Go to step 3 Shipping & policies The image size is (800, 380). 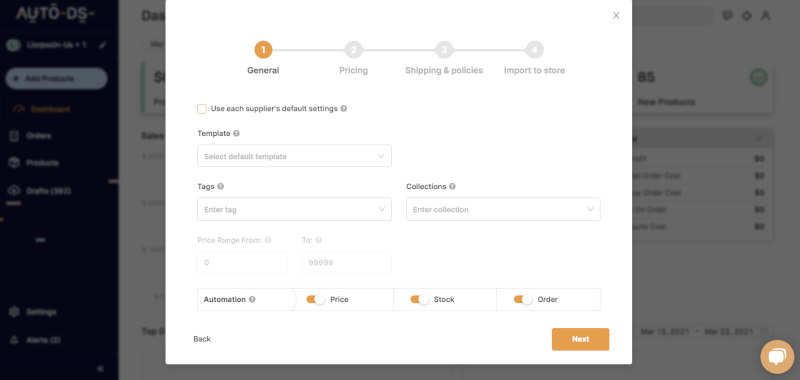click(x=444, y=50)
